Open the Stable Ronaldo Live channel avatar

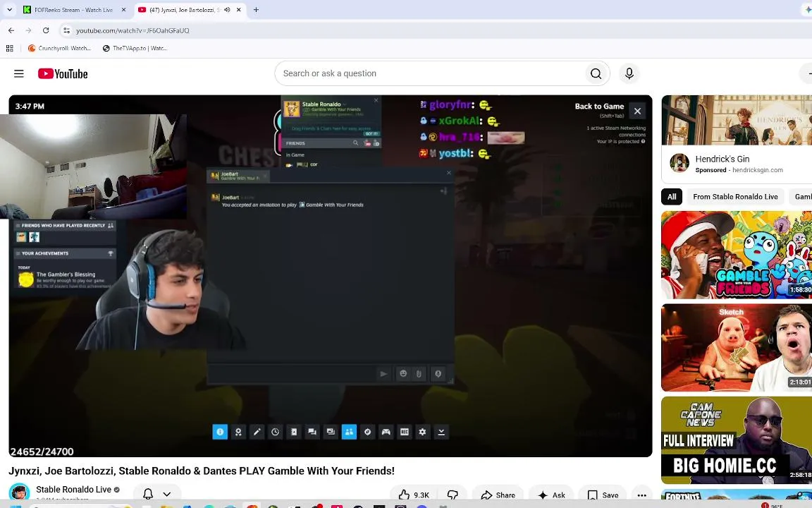pos(19,493)
